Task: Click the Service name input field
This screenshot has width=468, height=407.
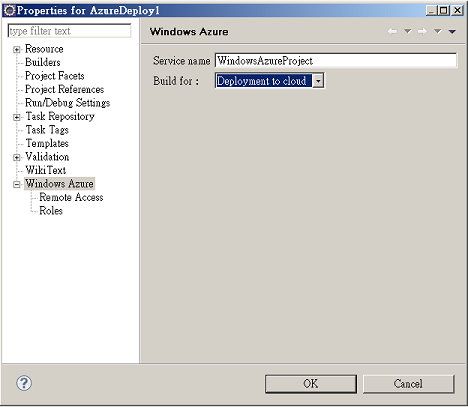Action: [336, 61]
